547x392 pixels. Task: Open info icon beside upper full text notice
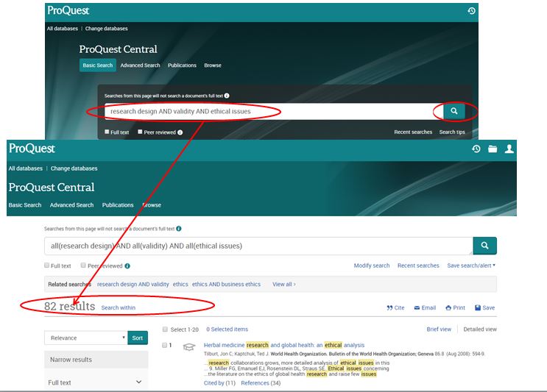pos(227,96)
